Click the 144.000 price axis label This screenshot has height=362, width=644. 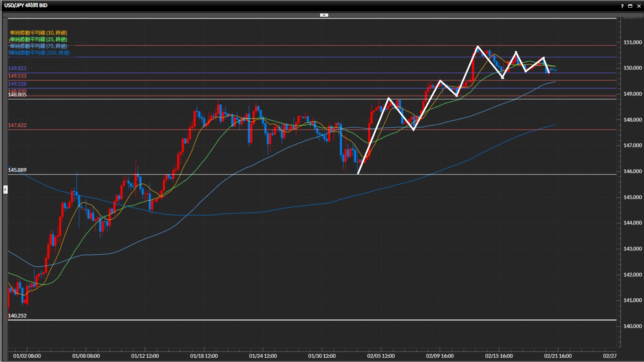coord(632,223)
